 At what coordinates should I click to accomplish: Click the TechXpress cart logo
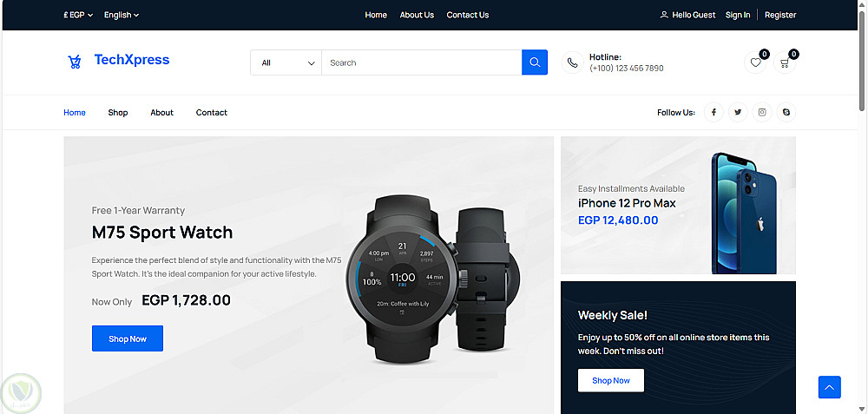(75, 61)
